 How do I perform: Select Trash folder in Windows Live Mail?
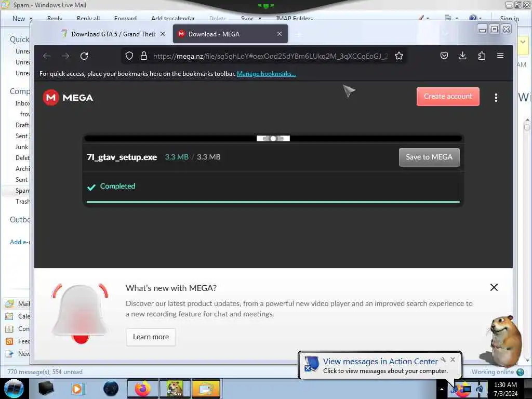point(22,202)
